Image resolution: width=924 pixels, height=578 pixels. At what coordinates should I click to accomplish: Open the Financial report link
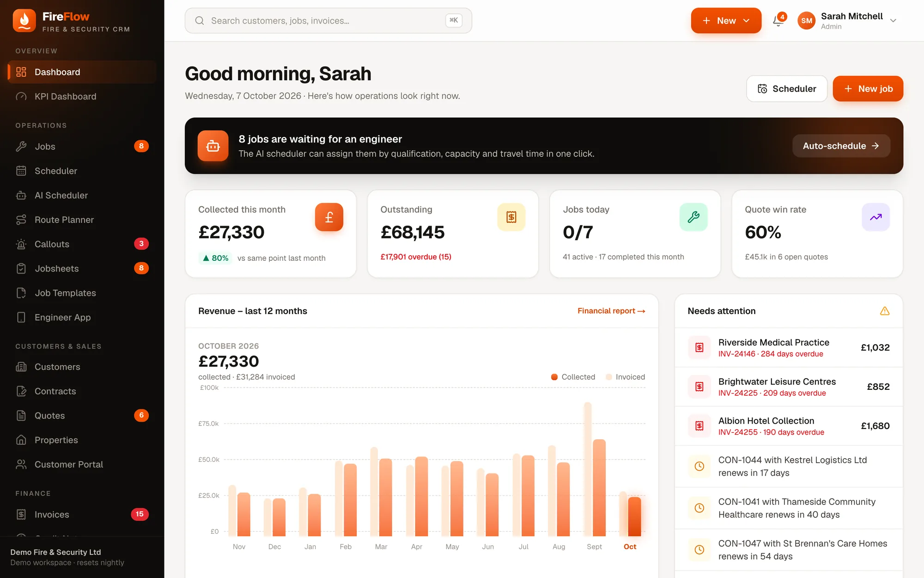pyautogui.click(x=611, y=311)
